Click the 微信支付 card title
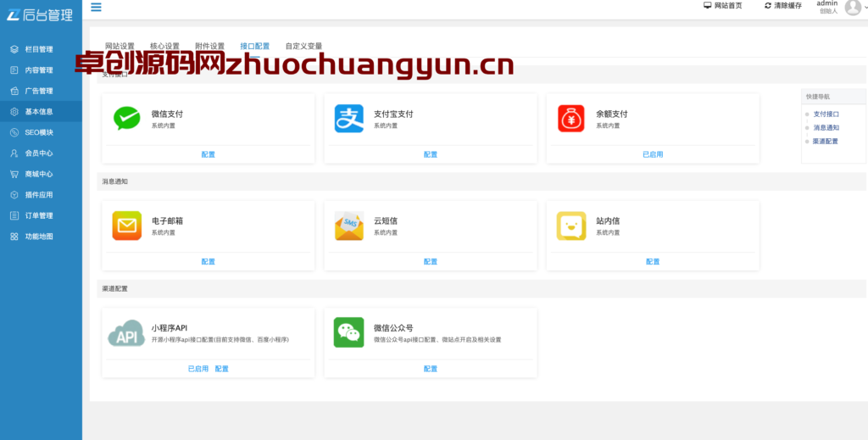 pos(167,114)
